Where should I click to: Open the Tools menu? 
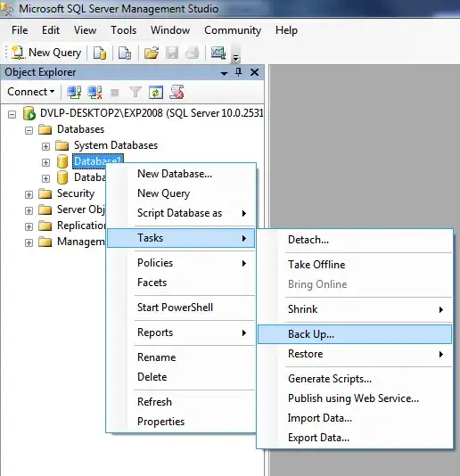123,30
